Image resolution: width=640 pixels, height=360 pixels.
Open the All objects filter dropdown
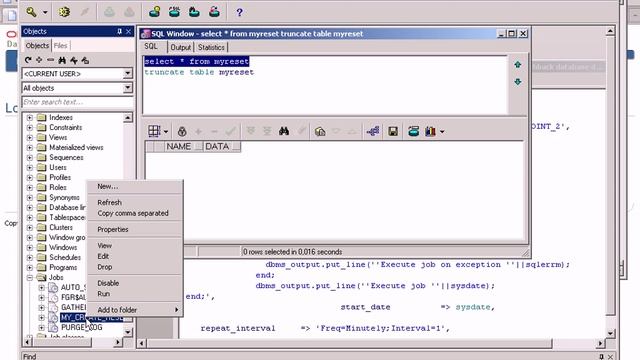[128, 88]
